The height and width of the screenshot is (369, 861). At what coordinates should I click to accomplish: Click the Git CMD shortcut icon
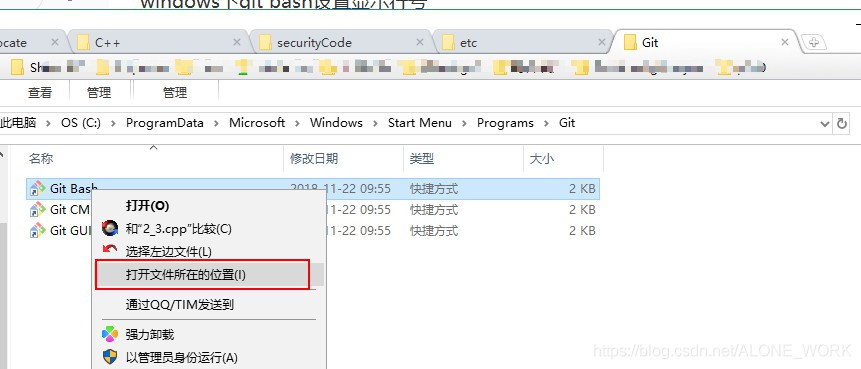pos(37,210)
